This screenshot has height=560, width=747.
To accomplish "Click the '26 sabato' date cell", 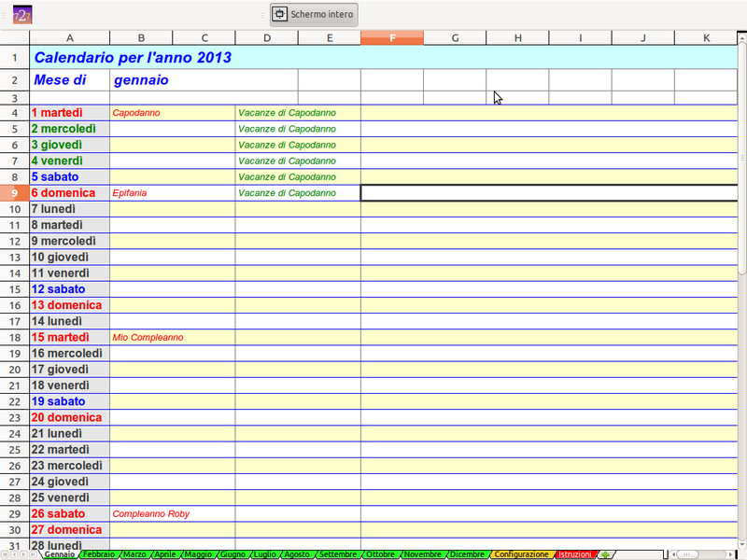I will tap(69, 514).
